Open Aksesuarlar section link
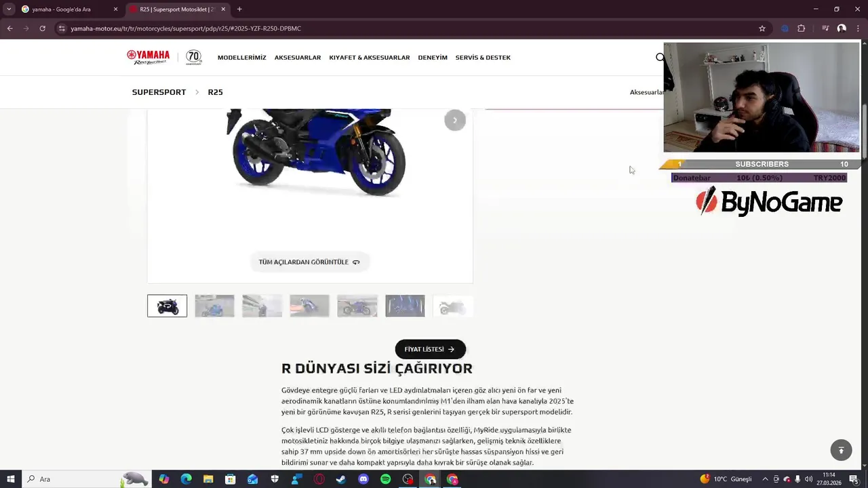Viewport: 868px width, 488px height. (x=646, y=92)
